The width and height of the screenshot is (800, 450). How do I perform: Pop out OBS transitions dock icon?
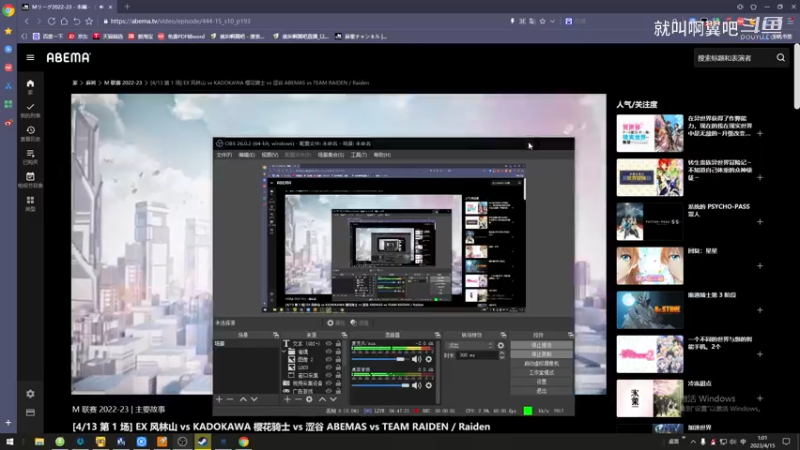(x=503, y=335)
